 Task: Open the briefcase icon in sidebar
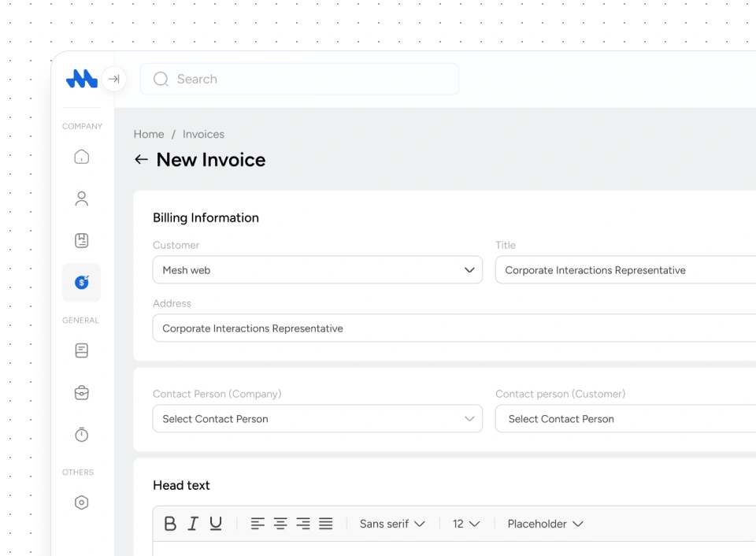click(x=81, y=392)
